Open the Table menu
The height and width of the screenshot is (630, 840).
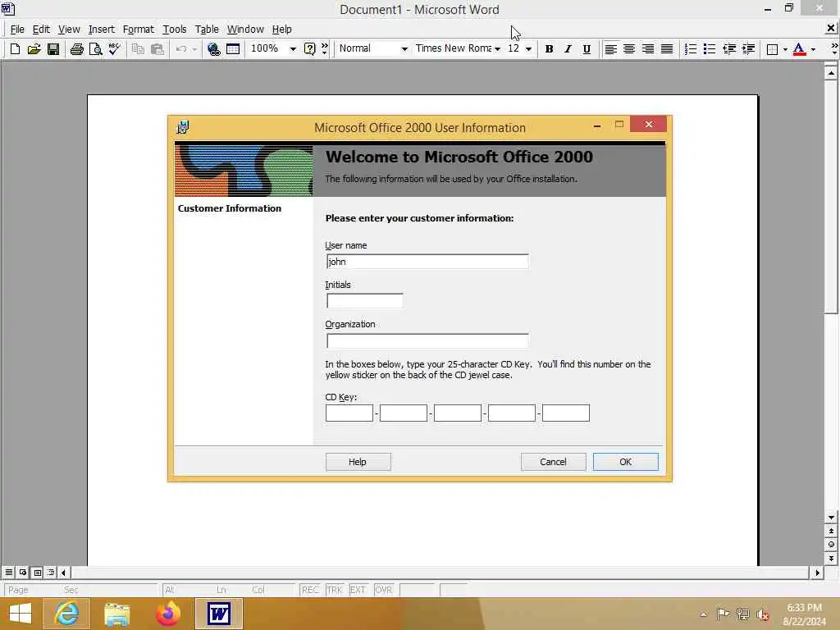tap(207, 30)
